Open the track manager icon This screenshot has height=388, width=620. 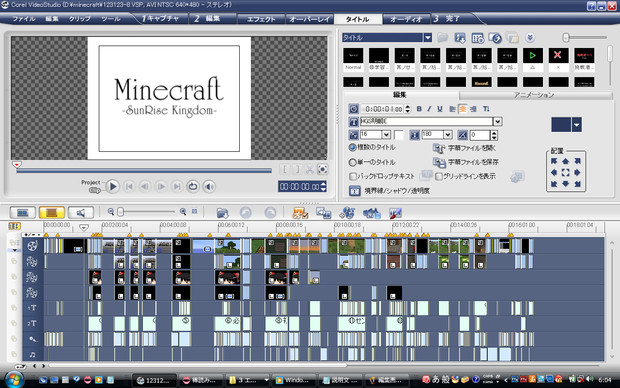tap(347, 213)
